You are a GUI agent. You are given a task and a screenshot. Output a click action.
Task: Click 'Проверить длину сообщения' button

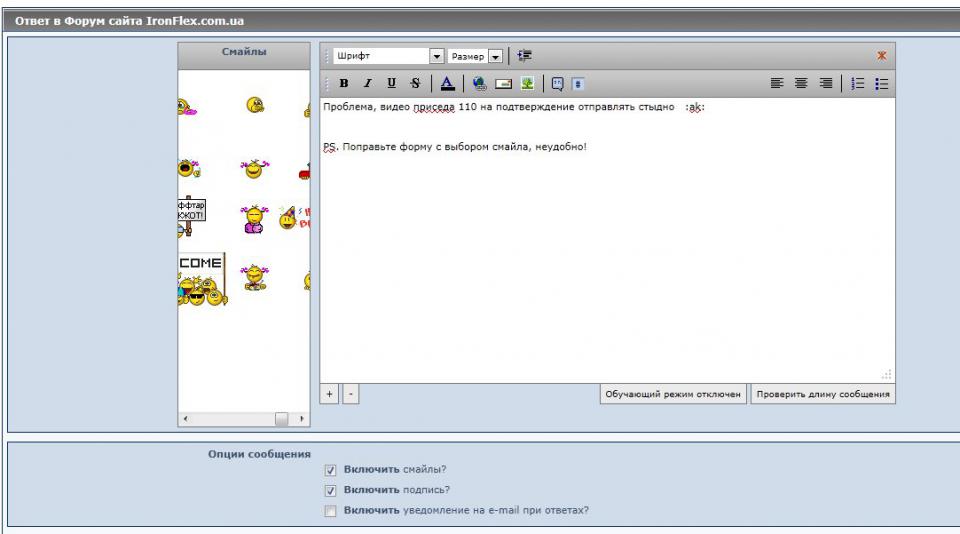(822, 394)
